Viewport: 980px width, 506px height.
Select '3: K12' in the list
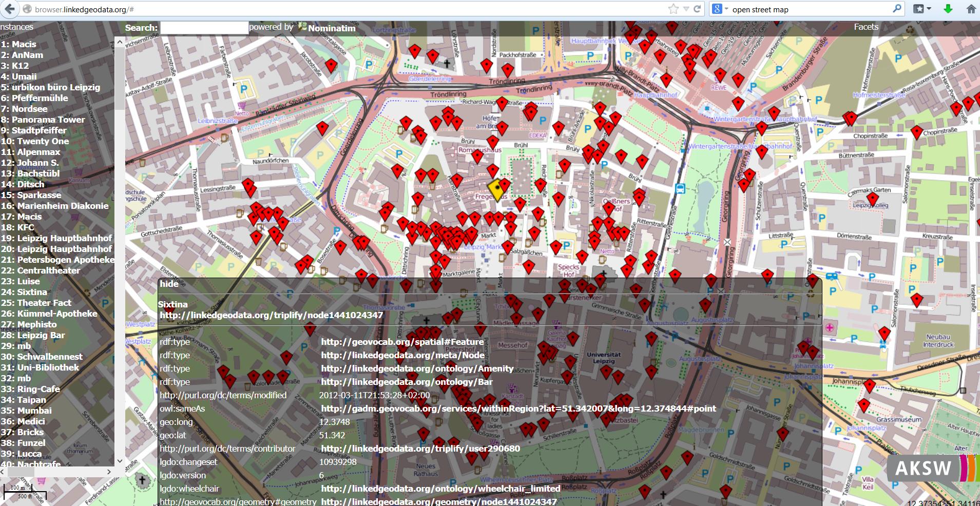pos(15,66)
